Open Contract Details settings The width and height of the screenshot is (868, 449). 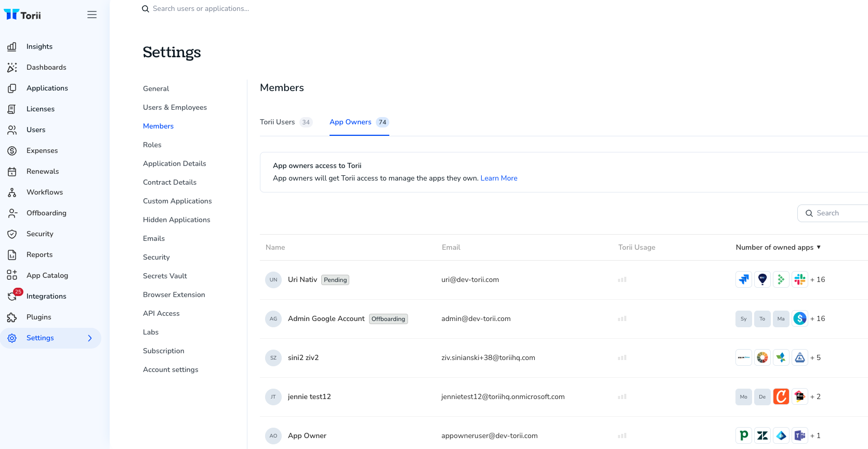click(169, 183)
